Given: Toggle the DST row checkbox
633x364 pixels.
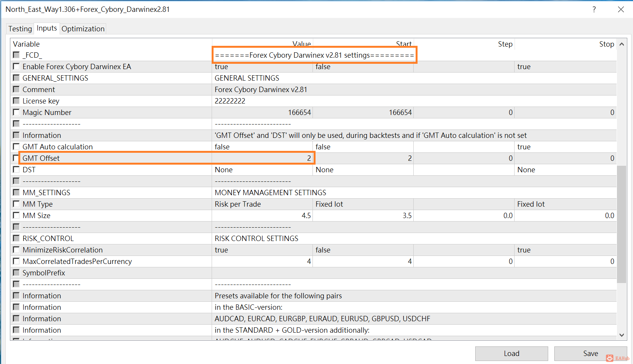Looking at the screenshot, I should [x=16, y=170].
